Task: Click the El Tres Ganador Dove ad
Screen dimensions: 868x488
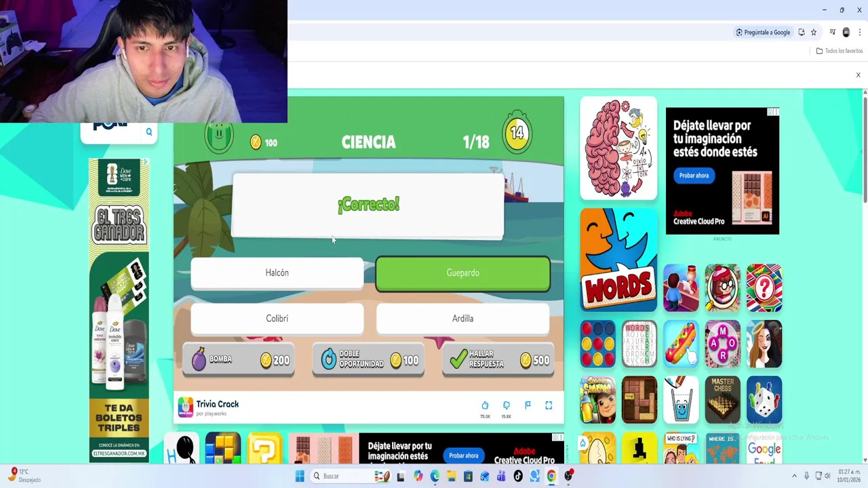Action: coord(119,310)
